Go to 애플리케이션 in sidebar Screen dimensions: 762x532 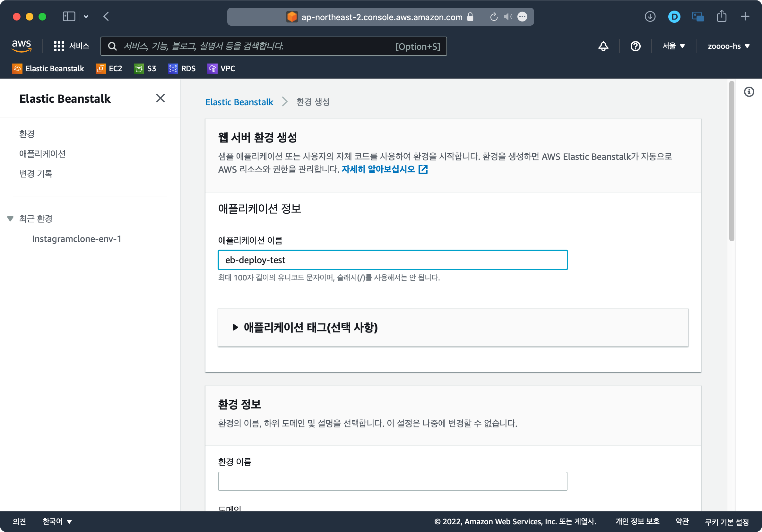[42, 154]
